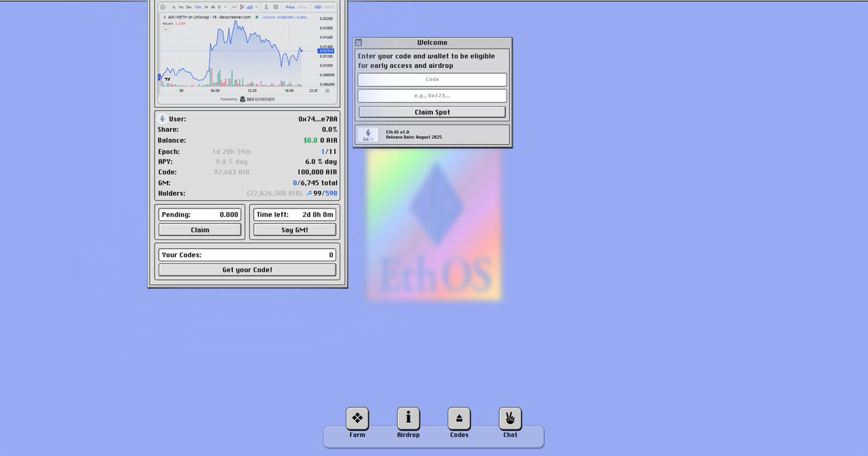Select the 1h timeframe
Viewport: 868px width, 456px height.
pyautogui.click(x=206, y=7)
